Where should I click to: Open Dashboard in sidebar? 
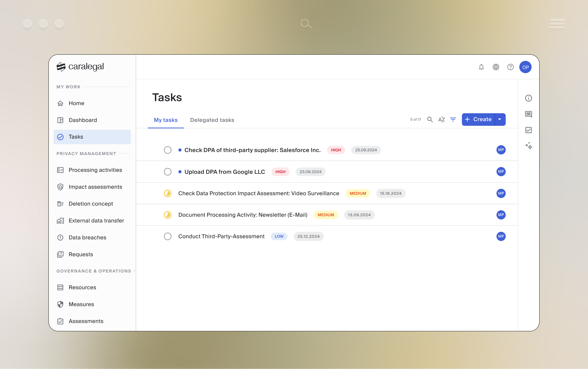pos(92,120)
